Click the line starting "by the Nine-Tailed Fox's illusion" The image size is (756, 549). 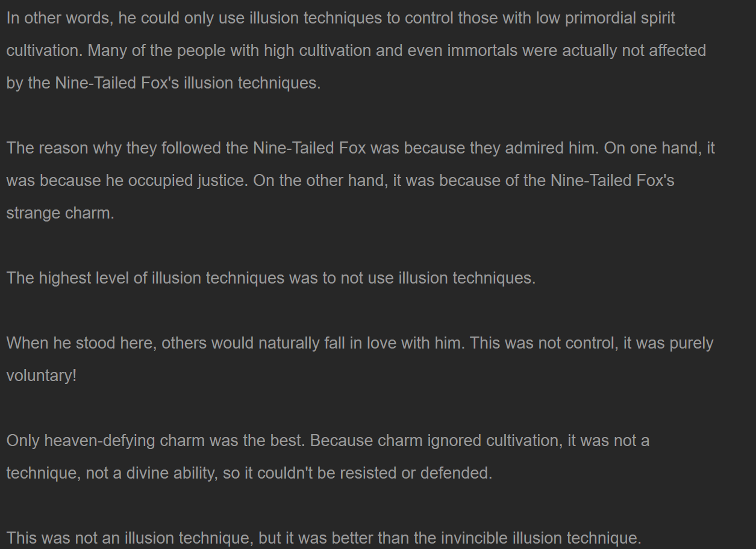click(163, 83)
